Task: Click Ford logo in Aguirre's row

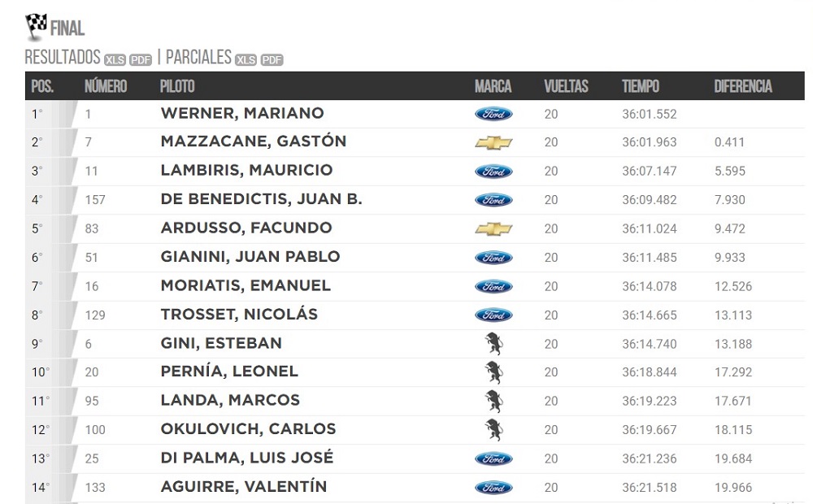Action: tap(493, 488)
